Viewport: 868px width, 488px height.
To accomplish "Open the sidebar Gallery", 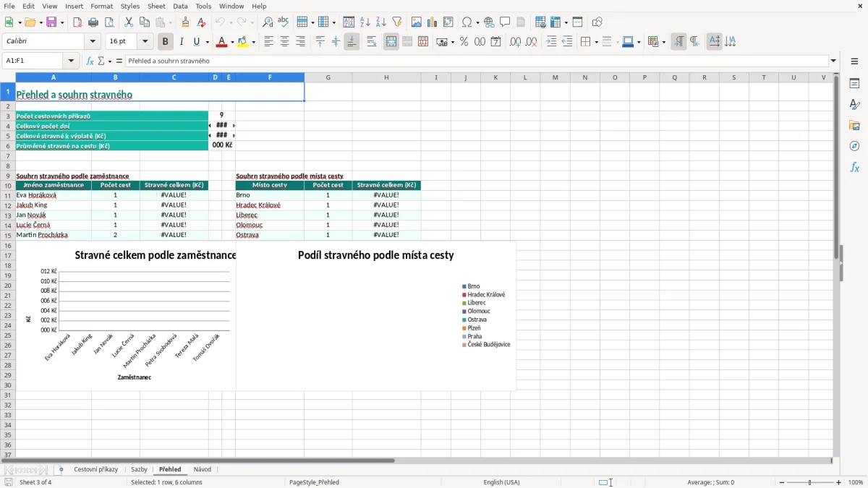I will pos(855,125).
